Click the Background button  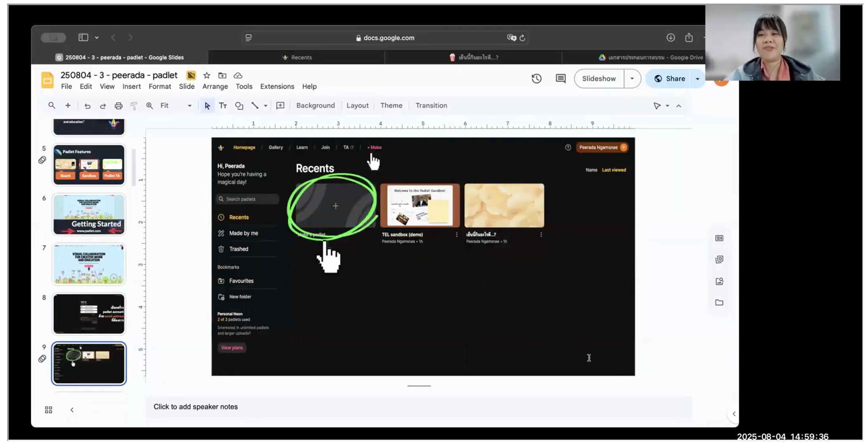pos(315,105)
